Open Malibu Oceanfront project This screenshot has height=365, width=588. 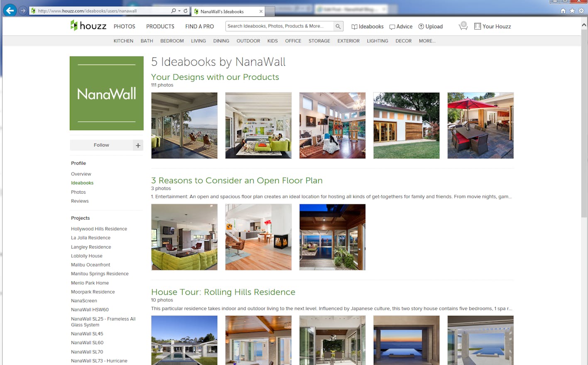pos(91,265)
